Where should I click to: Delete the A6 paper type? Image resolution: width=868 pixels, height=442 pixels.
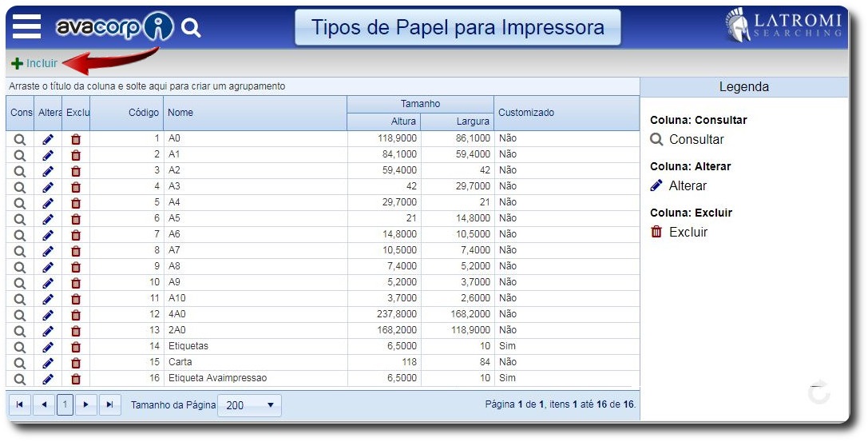[76, 236]
